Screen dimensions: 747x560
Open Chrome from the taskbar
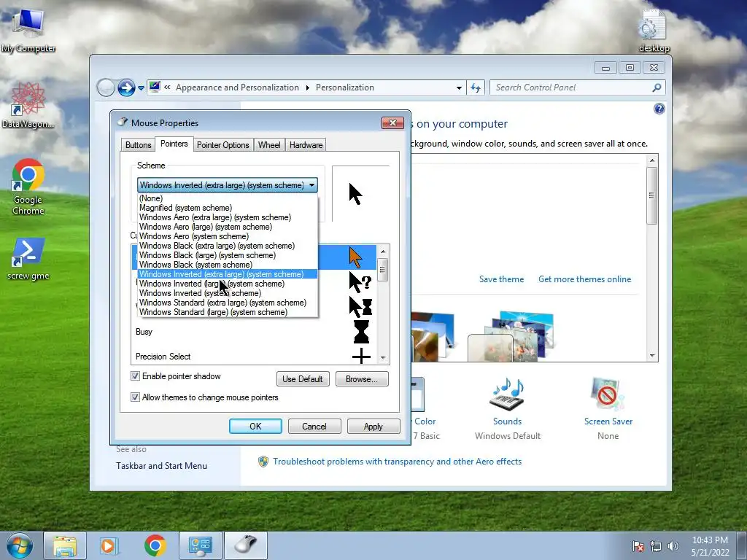tap(155, 545)
